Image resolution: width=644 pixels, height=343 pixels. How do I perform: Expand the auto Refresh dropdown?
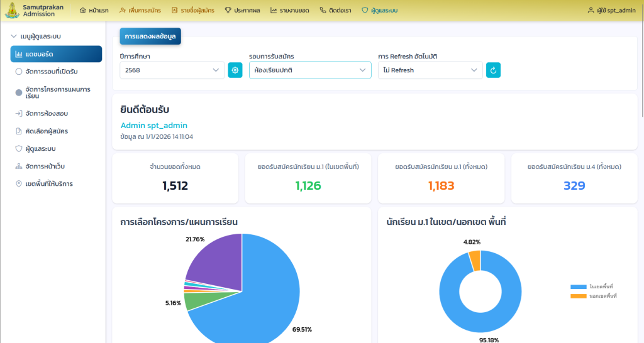(430, 70)
